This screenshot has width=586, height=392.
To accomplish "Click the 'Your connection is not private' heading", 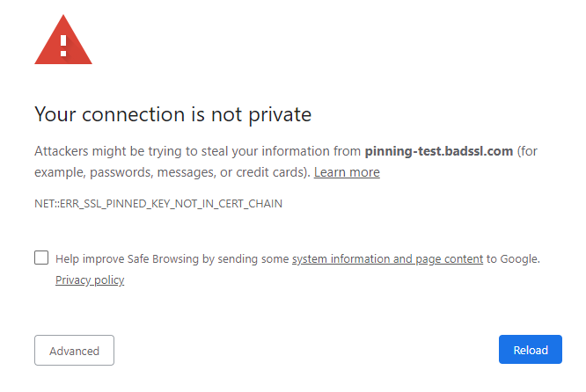I will [x=173, y=114].
